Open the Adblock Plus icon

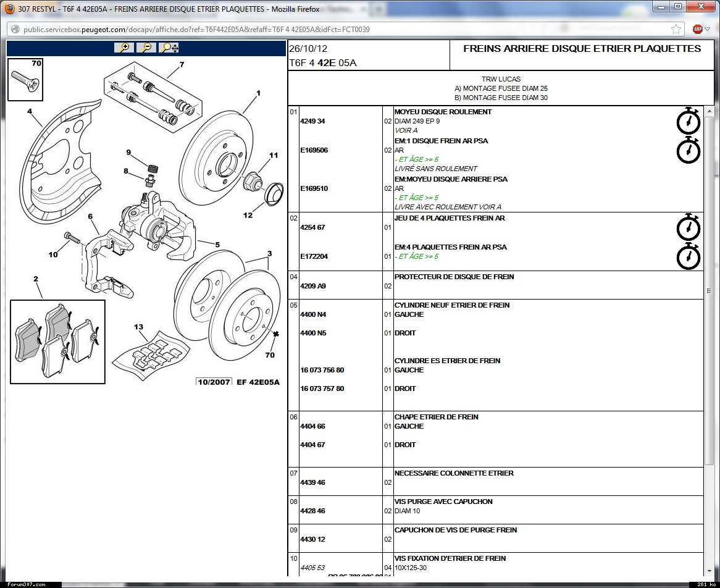pyautogui.click(x=698, y=29)
